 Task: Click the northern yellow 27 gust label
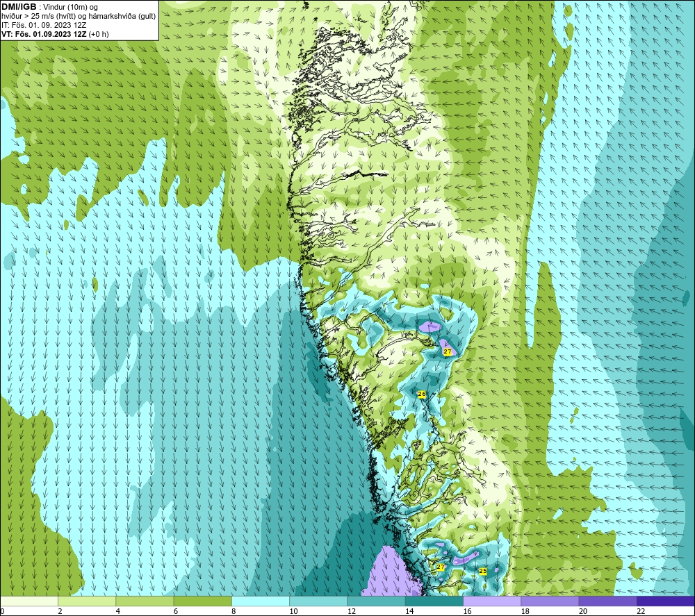point(447,351)
